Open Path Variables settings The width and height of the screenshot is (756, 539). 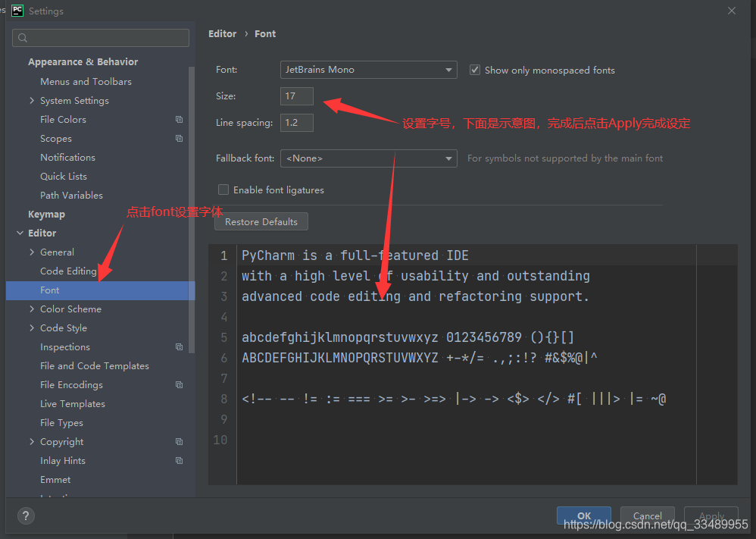tap(71, 196)
